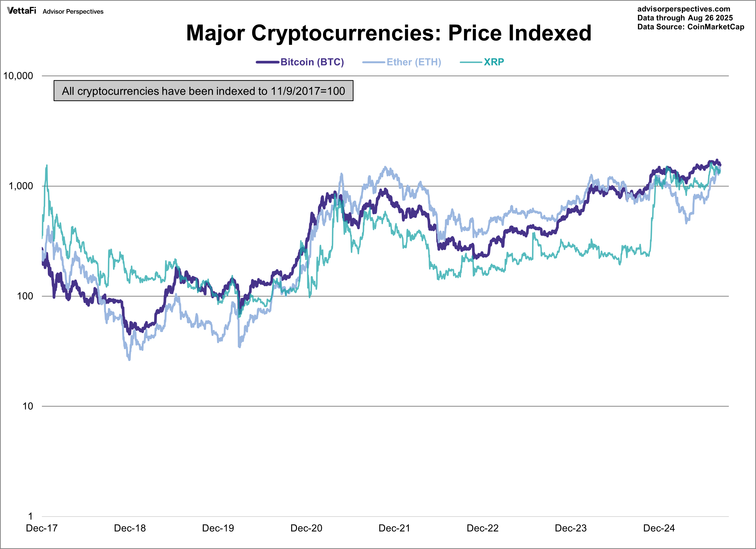Click the Bitcoin (BTC) legend line swatch
This screenshot has height=549, width=756.
[x=267, y=62]
